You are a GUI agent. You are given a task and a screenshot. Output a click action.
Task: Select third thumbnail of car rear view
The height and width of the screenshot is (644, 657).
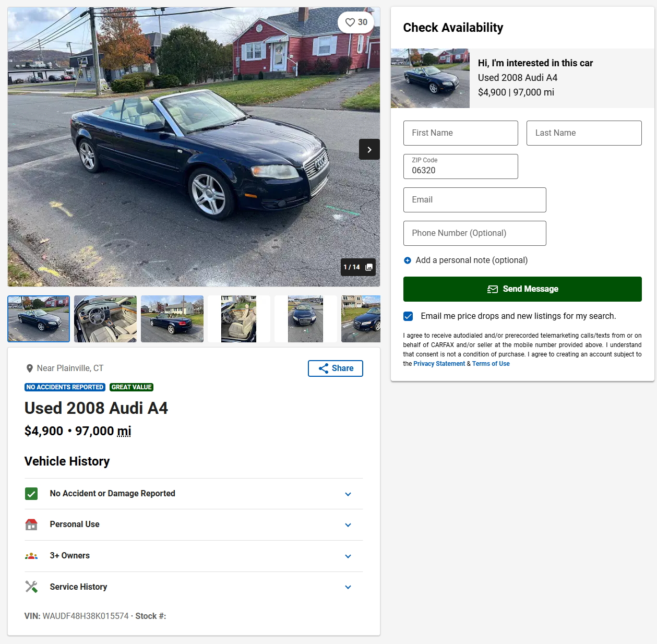172,319
